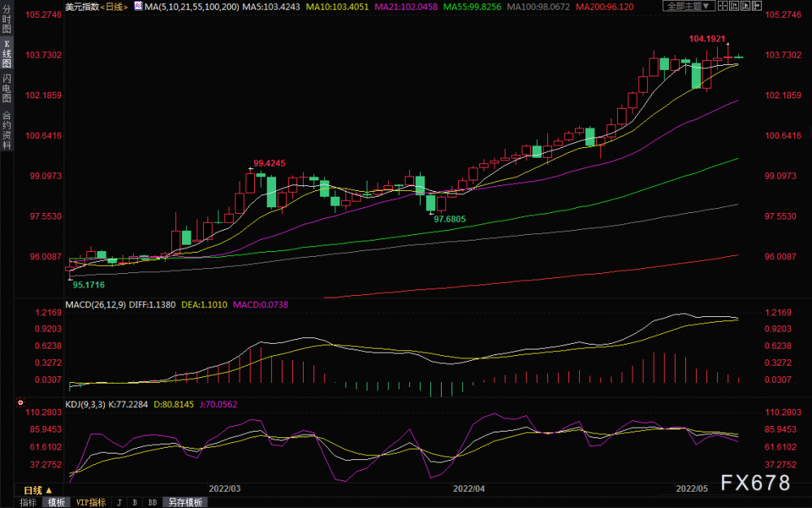Click the B template button
812x508 pixels.
(135, 502)
